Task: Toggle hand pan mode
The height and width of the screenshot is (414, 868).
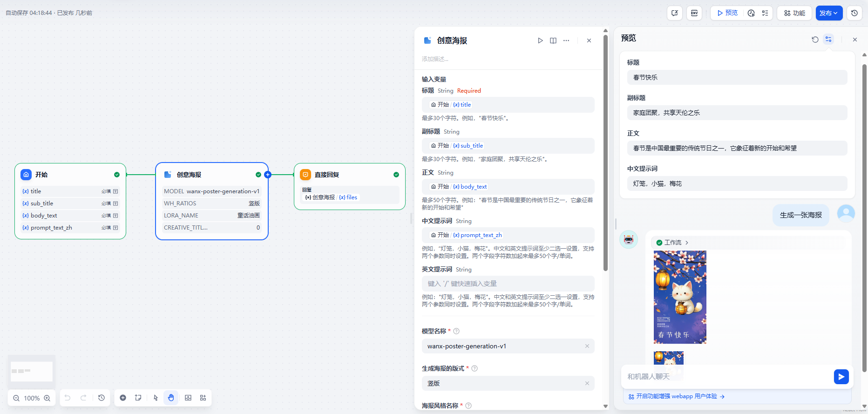Action: point(171,398)
